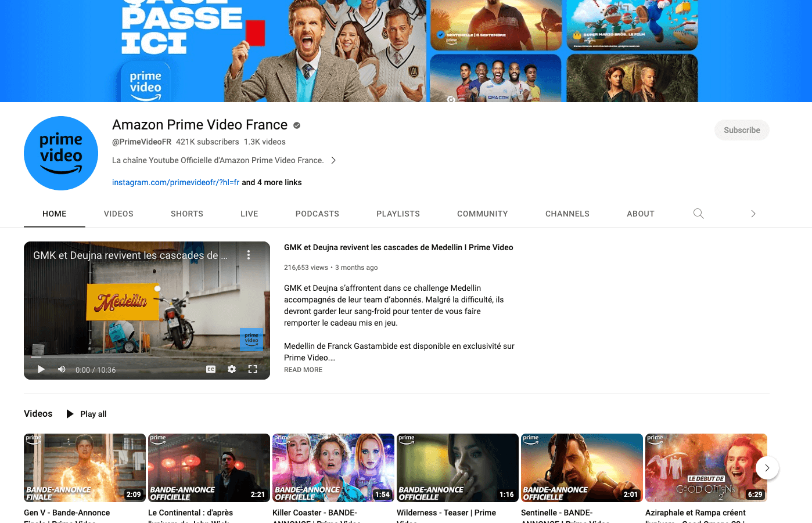Click the Killer Coaster video title
812x523 pixels.
point(317,515)
